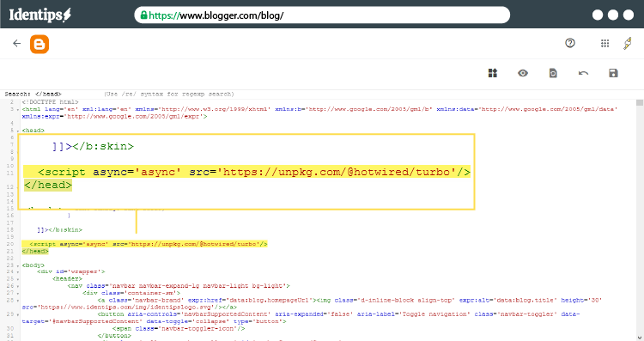Screen dimensions: 644x341
Task: Collapse the body tag fold arrow on line 23
Action: (18, 265)
